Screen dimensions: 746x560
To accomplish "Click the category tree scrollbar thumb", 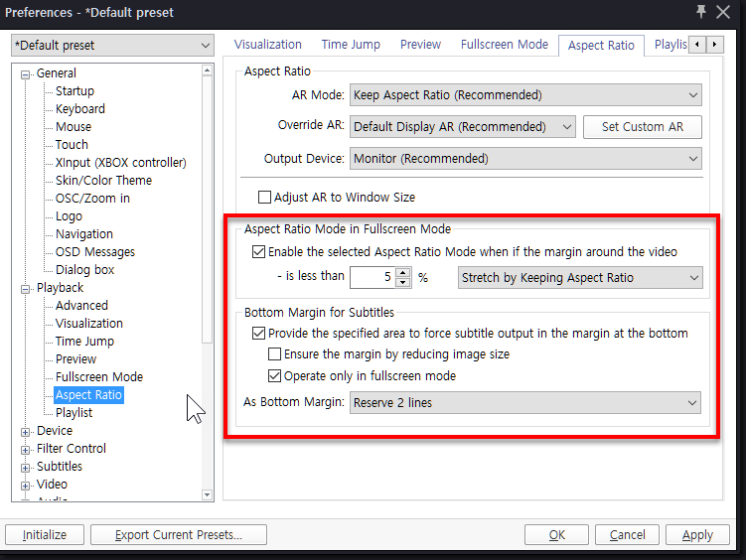I will pos(207,210).
